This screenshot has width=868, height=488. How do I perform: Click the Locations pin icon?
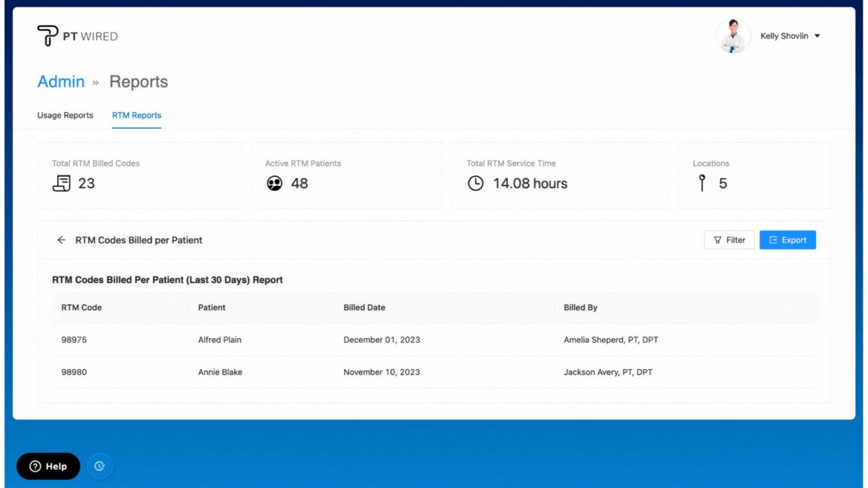pos(702,183)
